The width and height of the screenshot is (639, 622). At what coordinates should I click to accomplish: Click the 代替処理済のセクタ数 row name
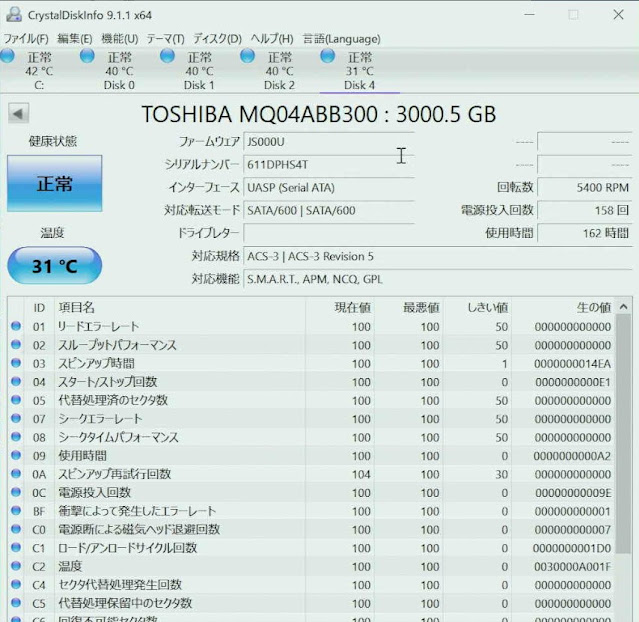tap(113, 400)
